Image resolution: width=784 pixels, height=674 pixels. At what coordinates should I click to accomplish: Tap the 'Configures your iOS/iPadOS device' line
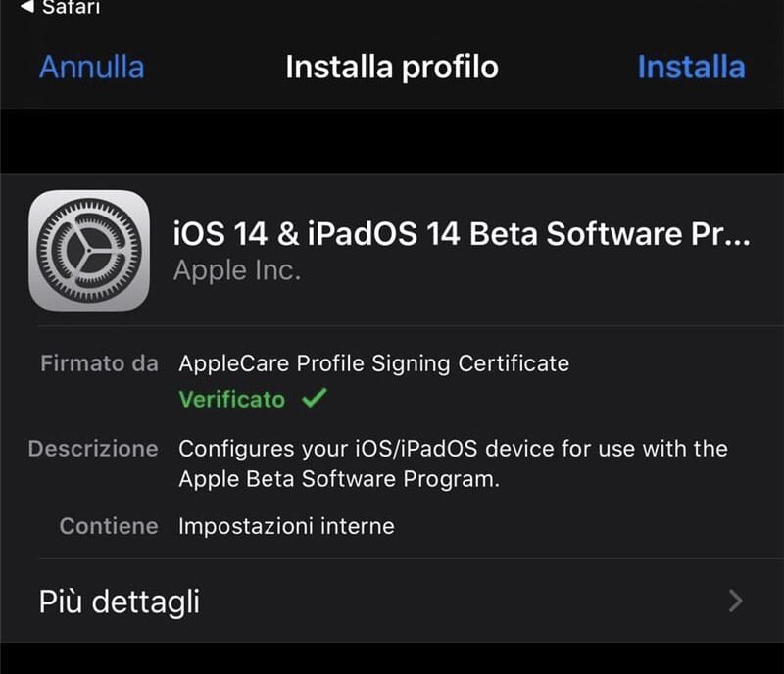(453, 449)
